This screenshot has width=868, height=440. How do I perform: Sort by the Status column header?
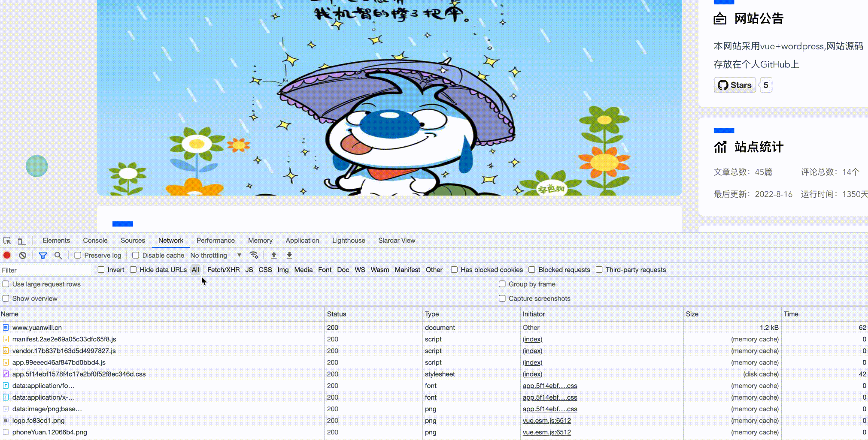(373, 314)
